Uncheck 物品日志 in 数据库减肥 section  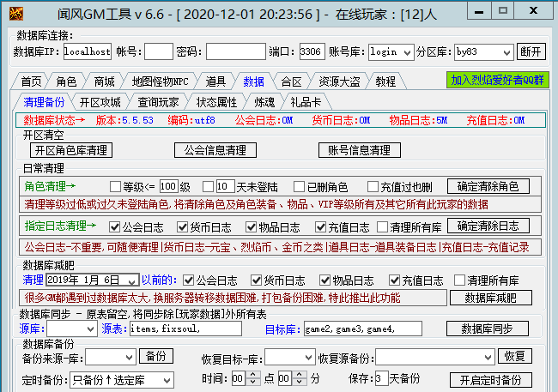pos(324,280)
